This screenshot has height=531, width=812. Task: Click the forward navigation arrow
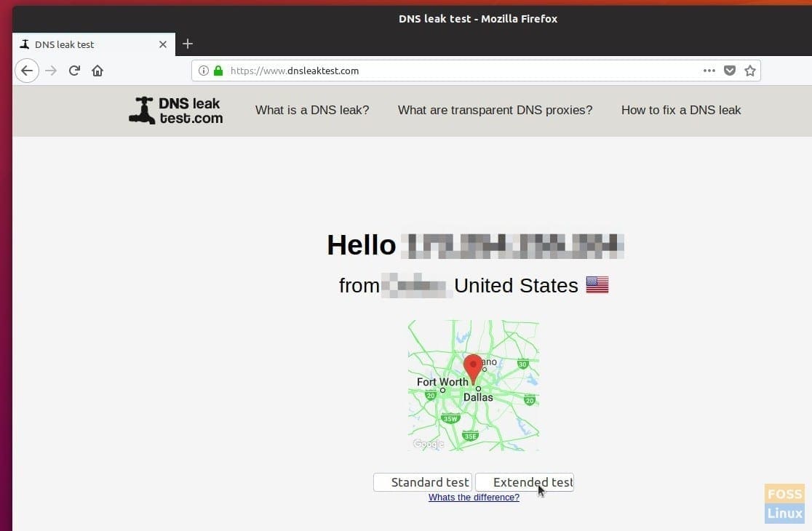click(51, 71)
